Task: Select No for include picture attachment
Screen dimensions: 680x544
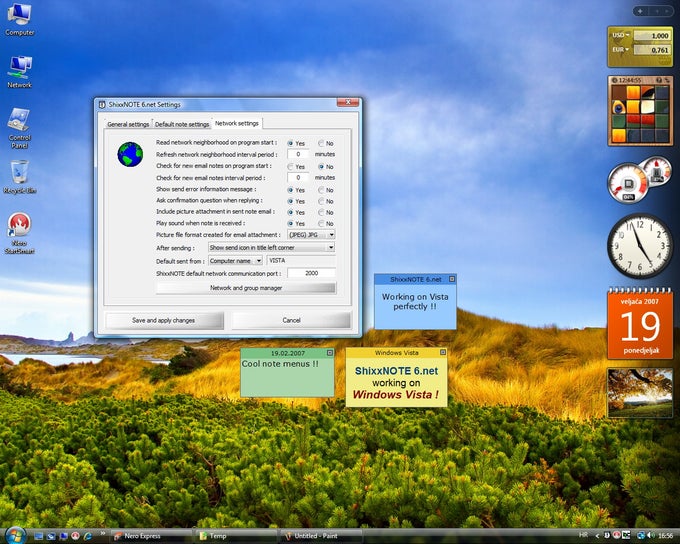Action: 321,213
